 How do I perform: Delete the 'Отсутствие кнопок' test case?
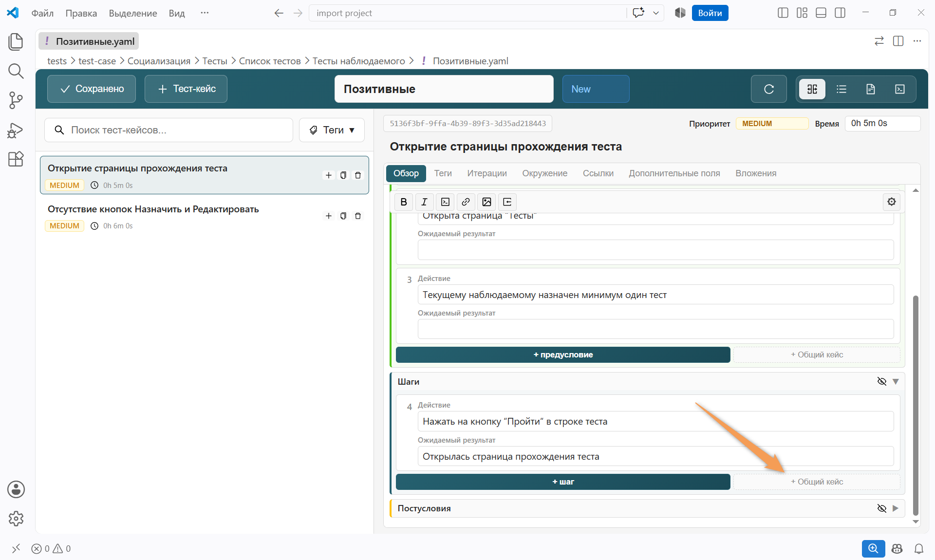[x=358, y=216]
